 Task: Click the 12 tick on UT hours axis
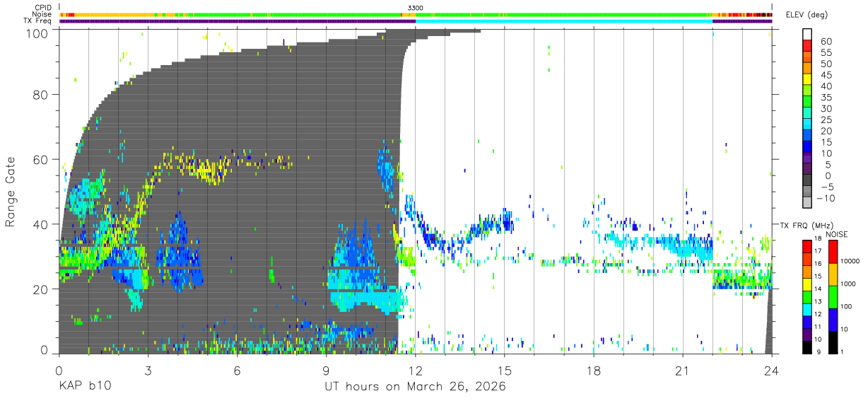click(416, 371)
